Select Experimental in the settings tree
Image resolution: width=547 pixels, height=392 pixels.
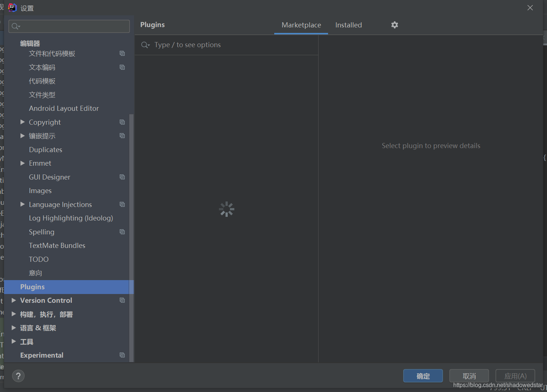pos(42,355)
